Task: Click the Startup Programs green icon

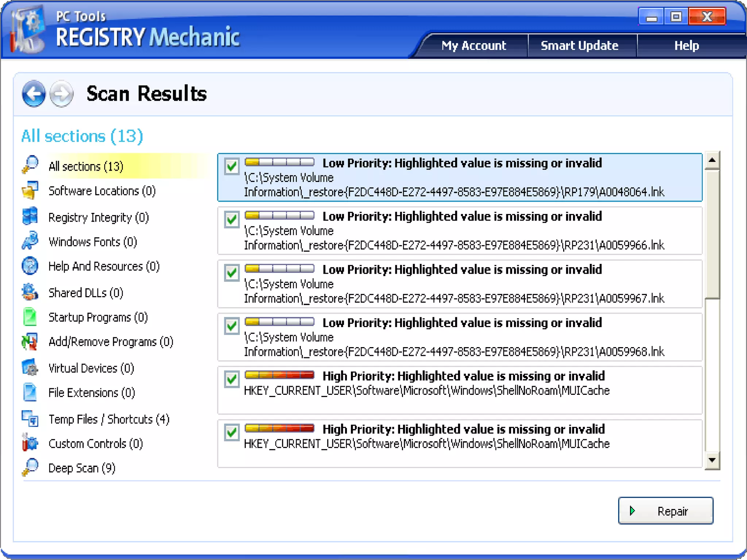Action: coord(30,316)
